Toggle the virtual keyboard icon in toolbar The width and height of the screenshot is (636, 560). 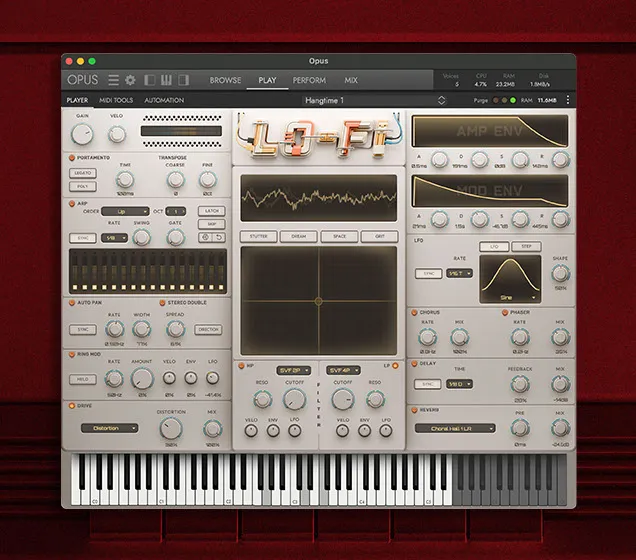click(166, 80)
